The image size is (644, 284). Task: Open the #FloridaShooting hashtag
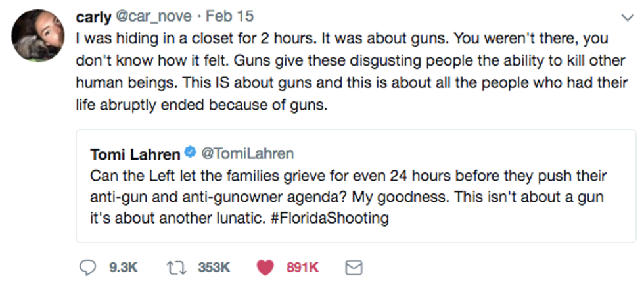329,218
